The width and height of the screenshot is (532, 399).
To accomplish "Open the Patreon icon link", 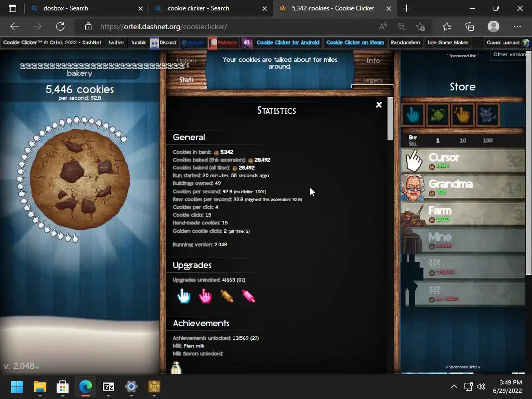I will pos(213,43).
